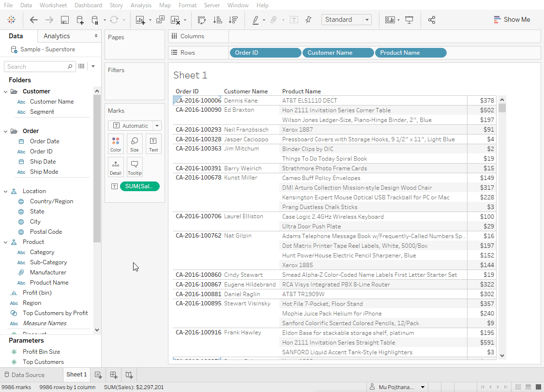The image size is (544, 392).
Task: Collapse the Product hierarchy
Action: click(5, 242)
